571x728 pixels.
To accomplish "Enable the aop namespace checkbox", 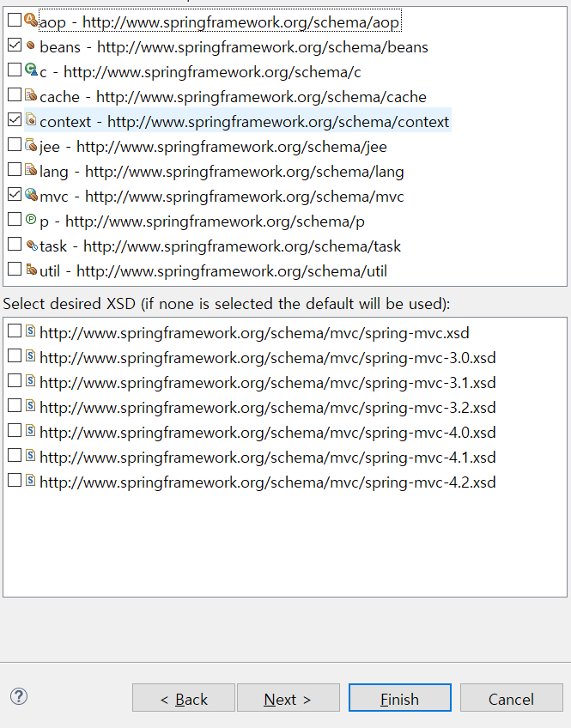I will pyautogui.click(x=15, y=20).
